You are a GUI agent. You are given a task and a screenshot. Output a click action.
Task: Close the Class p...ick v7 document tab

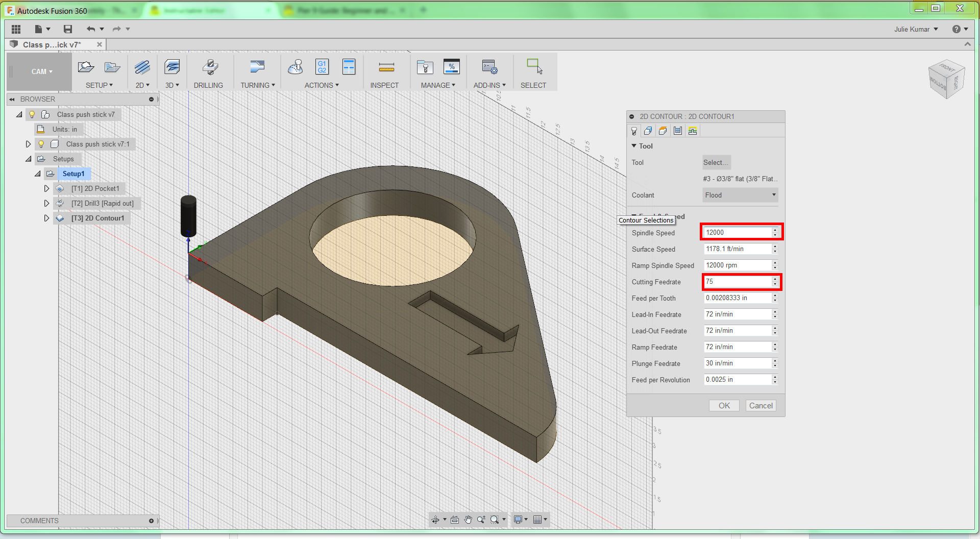(100, 44)
